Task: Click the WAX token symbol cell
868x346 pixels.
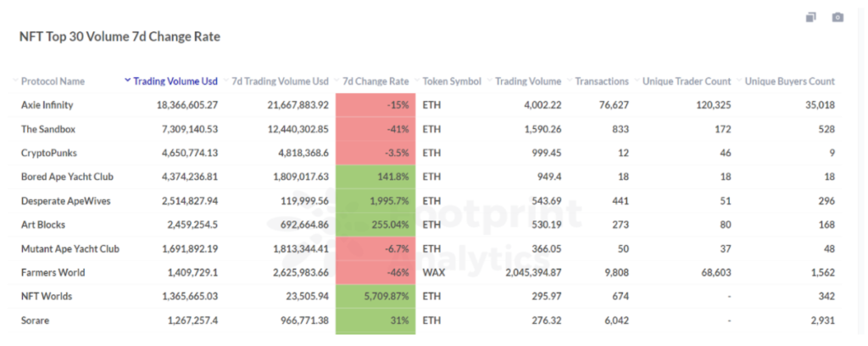Action: (433, 272)
